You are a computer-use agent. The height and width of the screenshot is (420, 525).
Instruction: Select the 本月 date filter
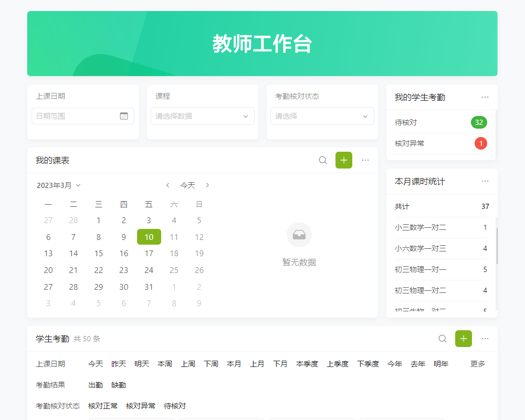(x=234, y=363)
